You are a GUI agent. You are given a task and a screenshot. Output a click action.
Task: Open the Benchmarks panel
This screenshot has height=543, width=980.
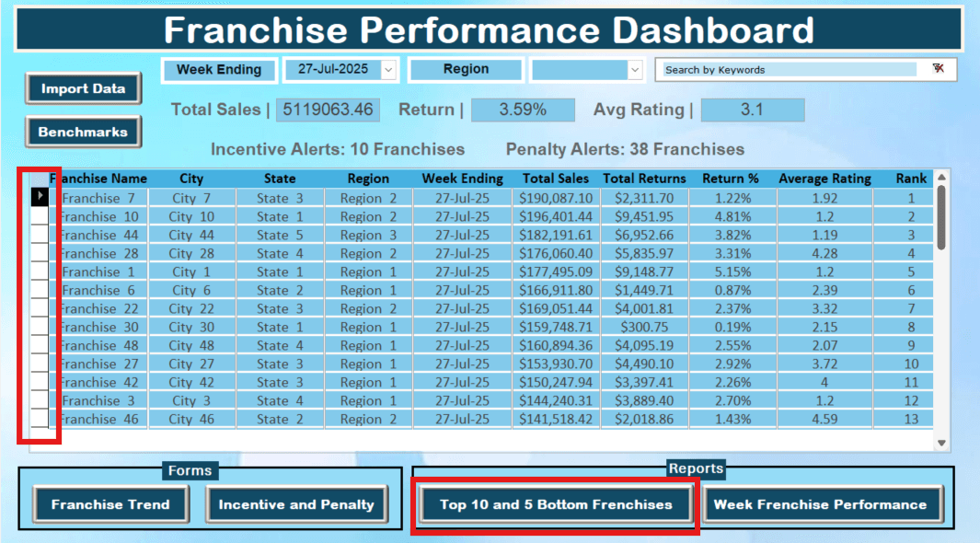click(x=82, y=132)
